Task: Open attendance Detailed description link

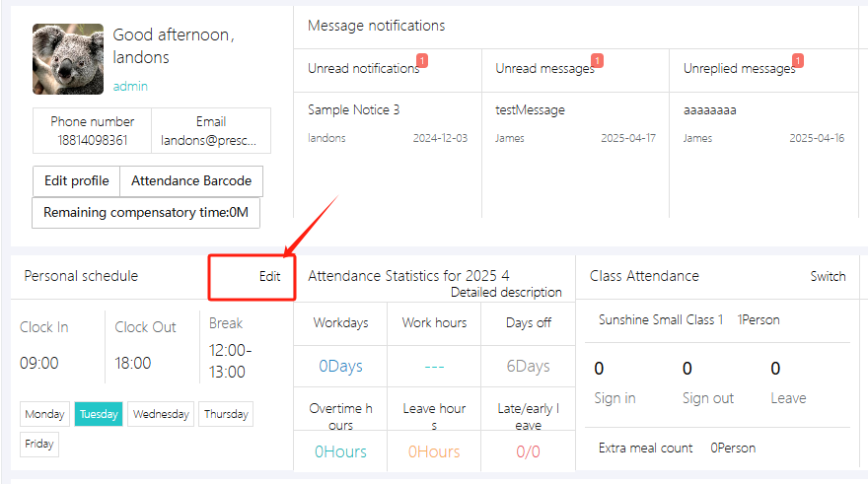Action: 506,293
